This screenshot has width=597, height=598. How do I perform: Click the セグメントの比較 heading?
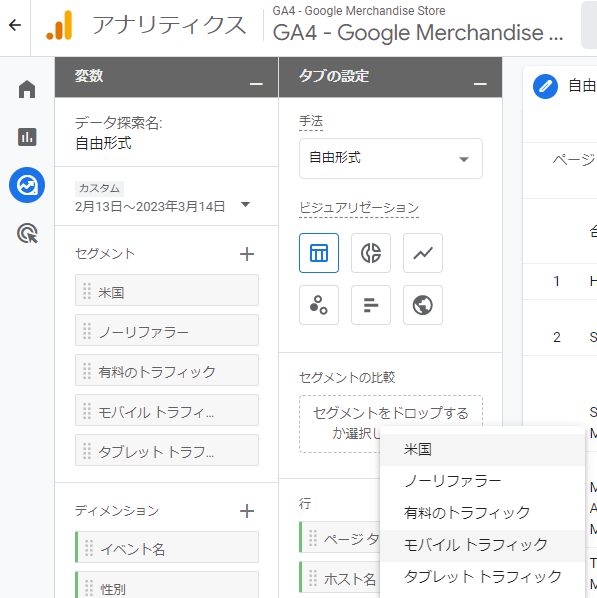click(347, 378)
